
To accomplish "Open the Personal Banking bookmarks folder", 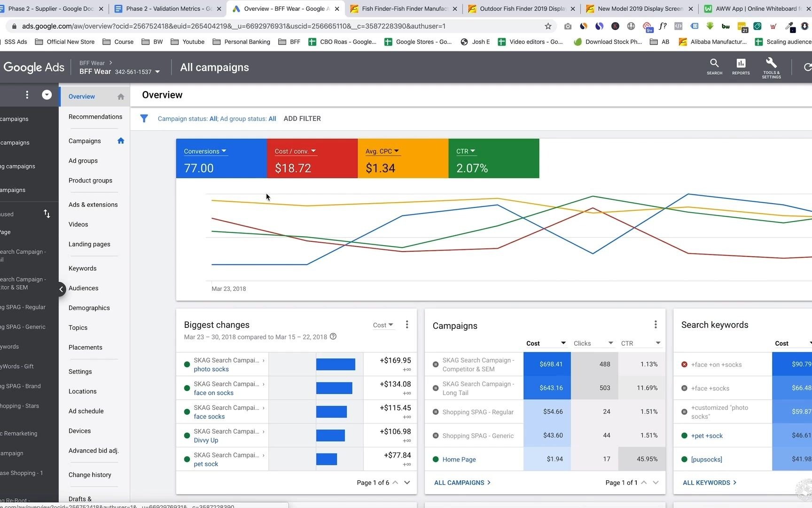I will 242,42.
